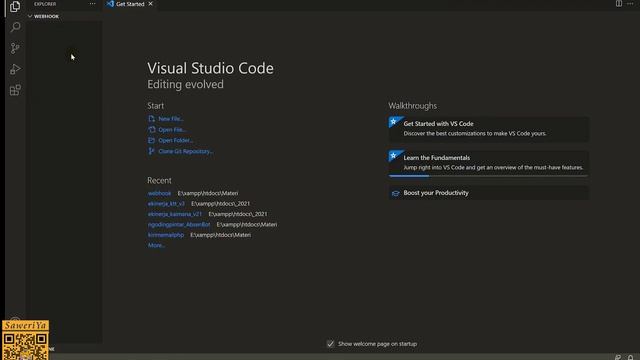Click the Visual Studio Code heading
Image resolution: width=640 pixels, height=360 pixels.
click(x=210, y=68)
